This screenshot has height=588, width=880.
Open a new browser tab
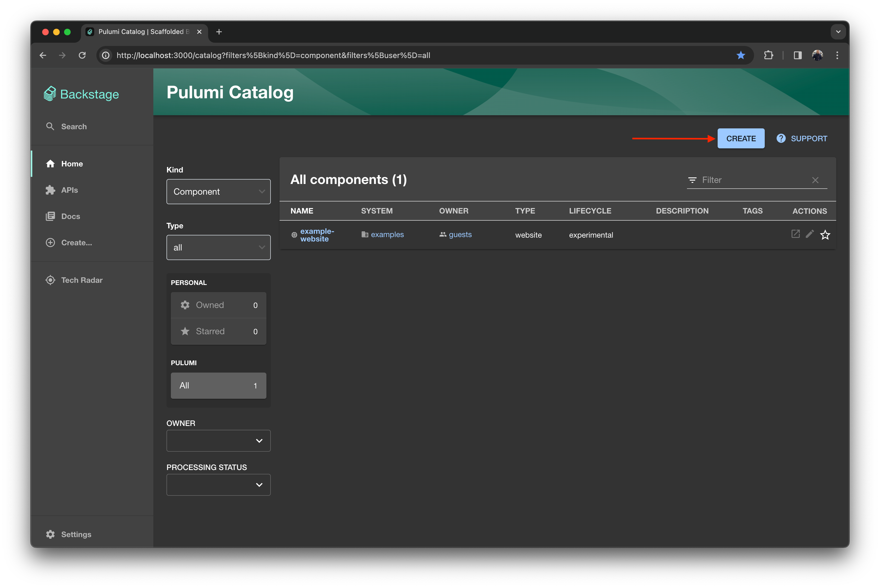click(x=219, y=32)
